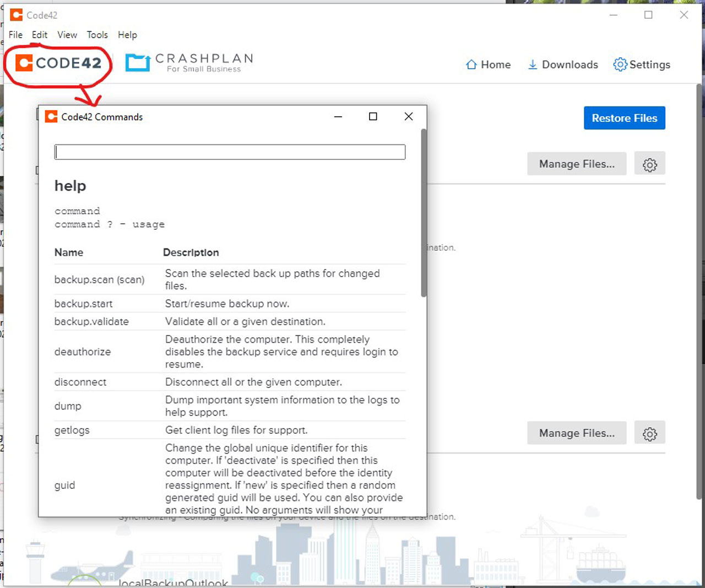Viewport: 705px width, 588px height.
Task: Click the upper Manage Files button
Action: pos(577,164)
